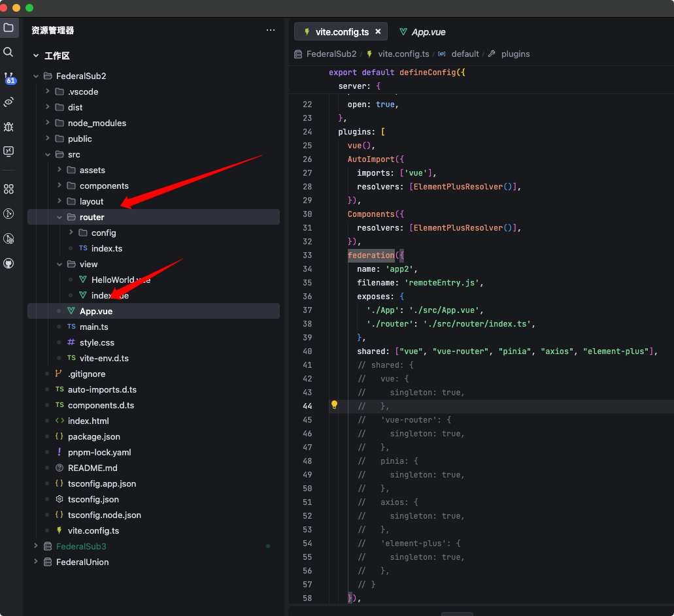The image size is (674, 616).
Task: Switch to the App.vue tab
Action: tap(428, 31)
